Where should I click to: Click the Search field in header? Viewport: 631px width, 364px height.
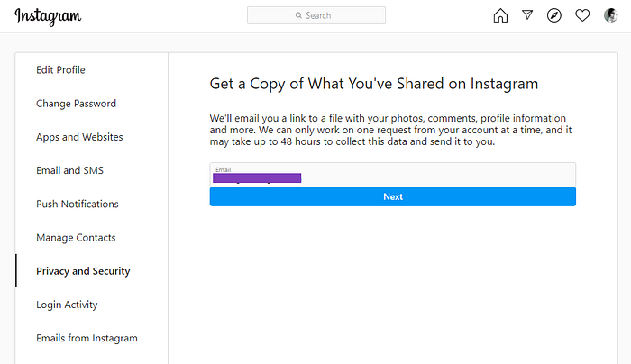(x=316, y=15)
